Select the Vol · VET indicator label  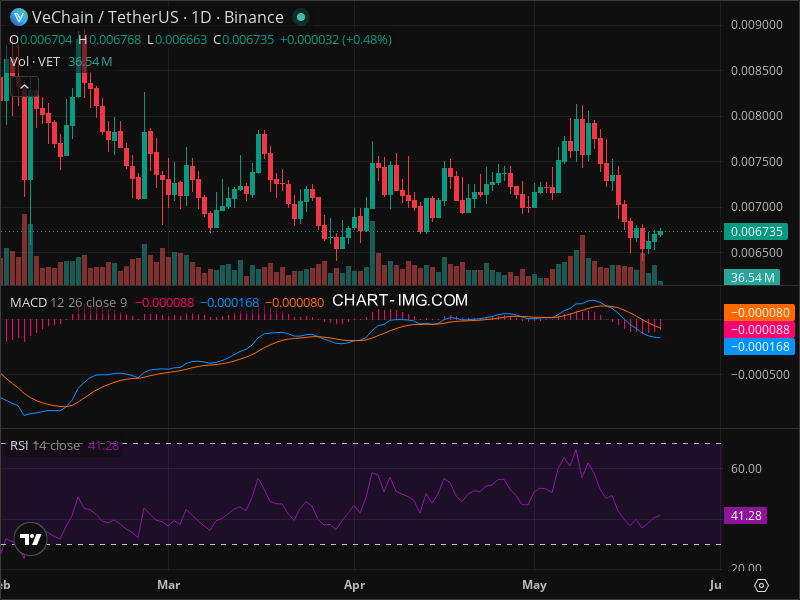click(35, 62)
